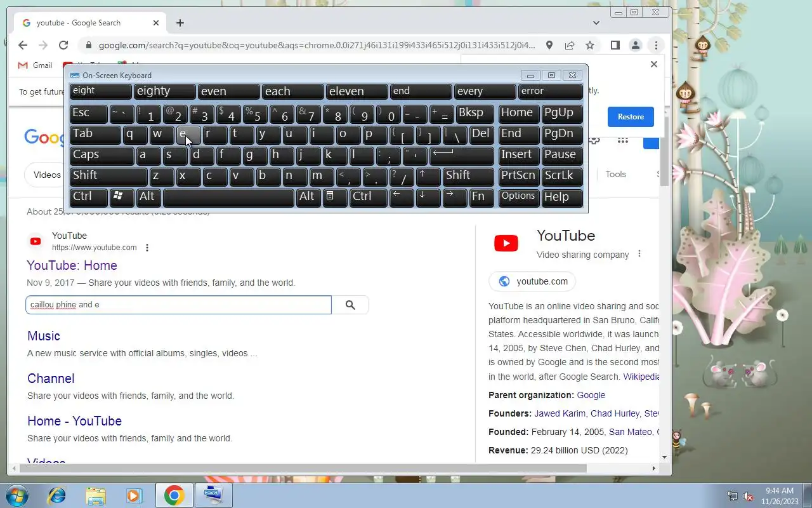Image resolution: width=812 pixels, height=508 pixels.
Task: Click the horizontal page scrollbar
Action: pyautogui.click(x=303, y=469)
